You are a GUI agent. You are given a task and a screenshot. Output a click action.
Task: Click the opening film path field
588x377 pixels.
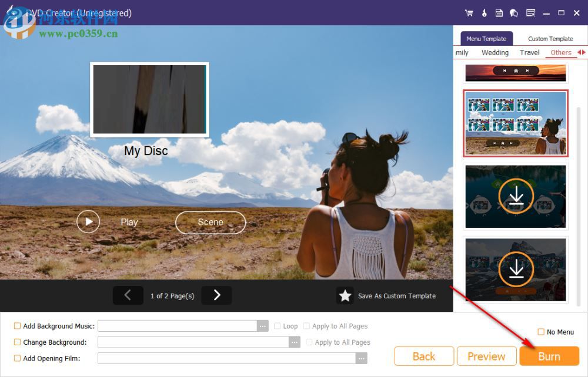point(227,358)
